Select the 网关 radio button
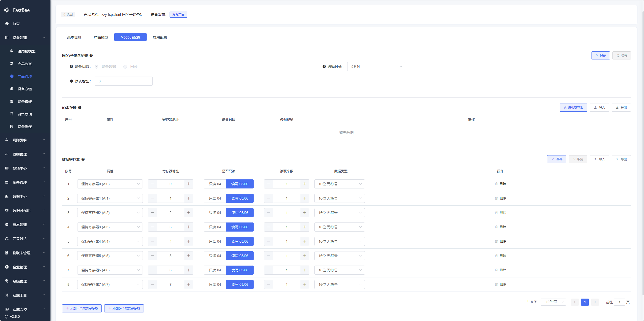644x321 pixels. pos(125,67)
